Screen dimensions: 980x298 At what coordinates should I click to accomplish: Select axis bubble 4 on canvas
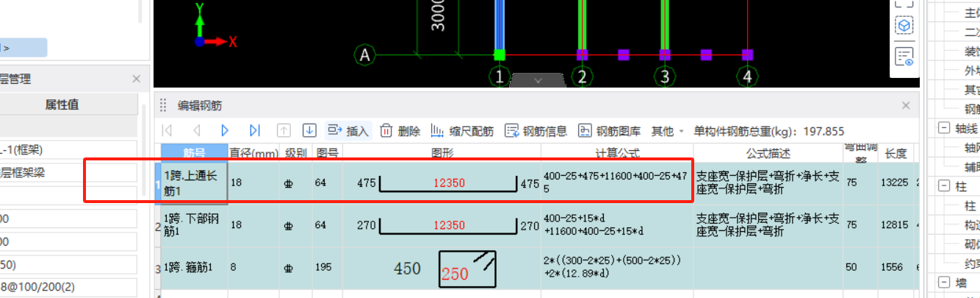747,77
